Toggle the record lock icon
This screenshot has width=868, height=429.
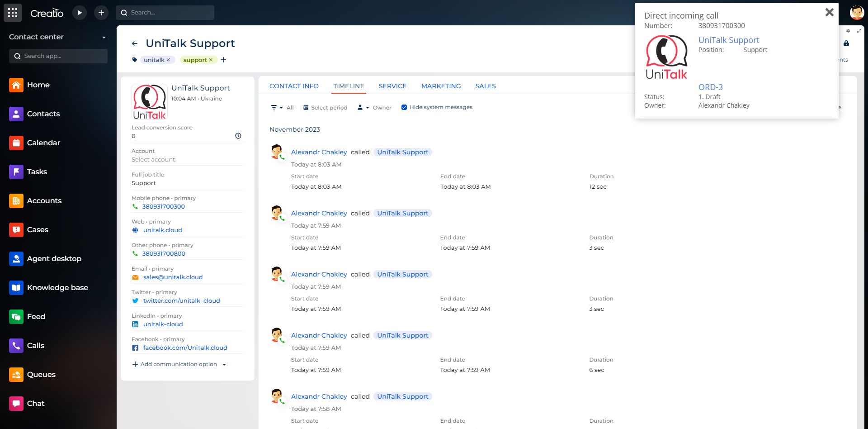(x=847, y=44)
